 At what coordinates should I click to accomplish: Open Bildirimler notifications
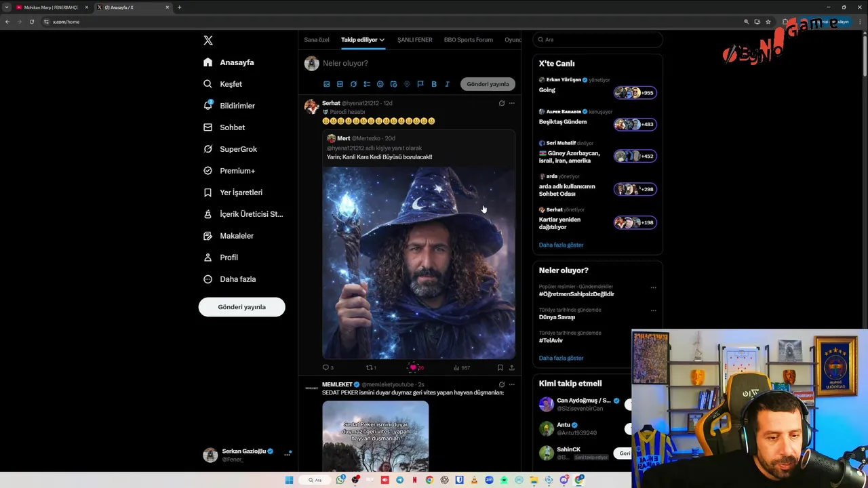[229, 106]
